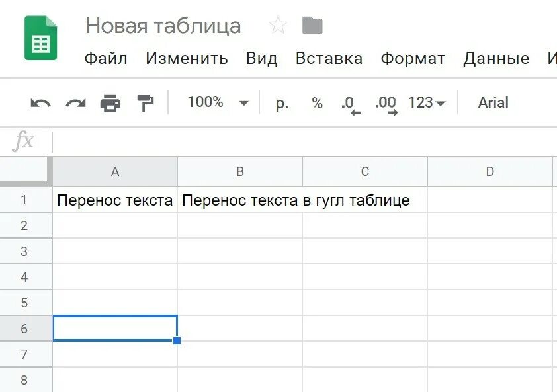Click the redo arrow icon
Viewport: 557px width, 392px height.
(75, 103)
